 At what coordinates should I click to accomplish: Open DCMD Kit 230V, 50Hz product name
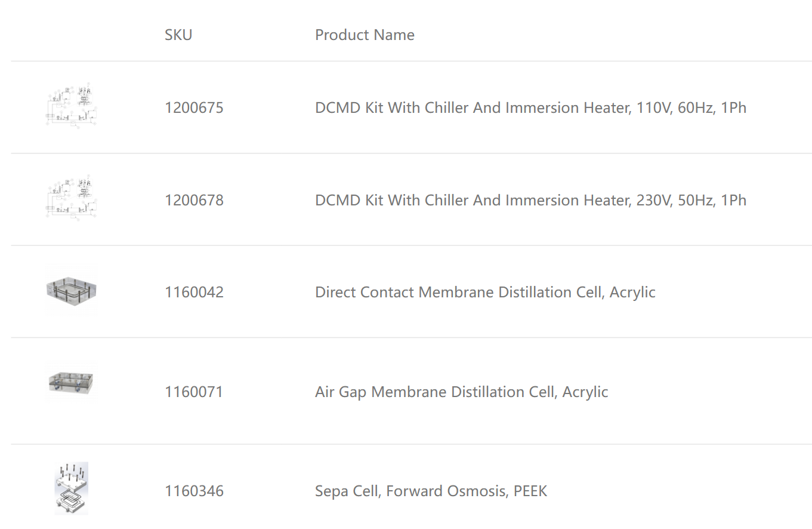(531, 200)
